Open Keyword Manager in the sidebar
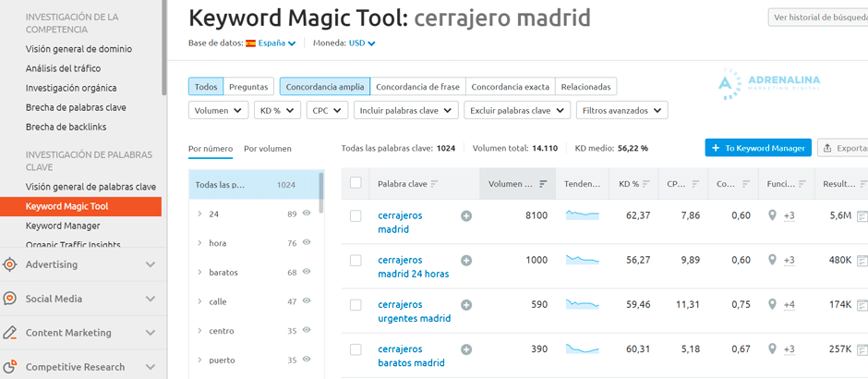This screenshot has width=868, height=379. click(x=63, y=226)
